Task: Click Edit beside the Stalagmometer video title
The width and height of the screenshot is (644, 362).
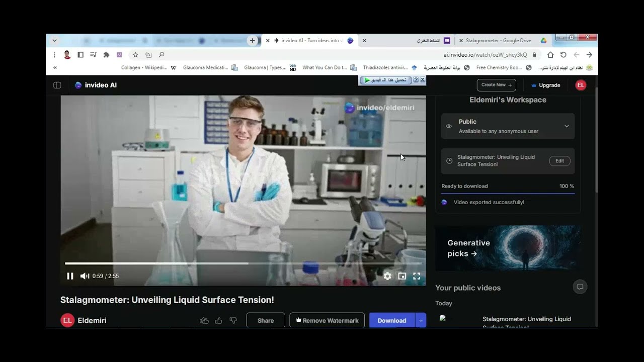Action: 559,161
